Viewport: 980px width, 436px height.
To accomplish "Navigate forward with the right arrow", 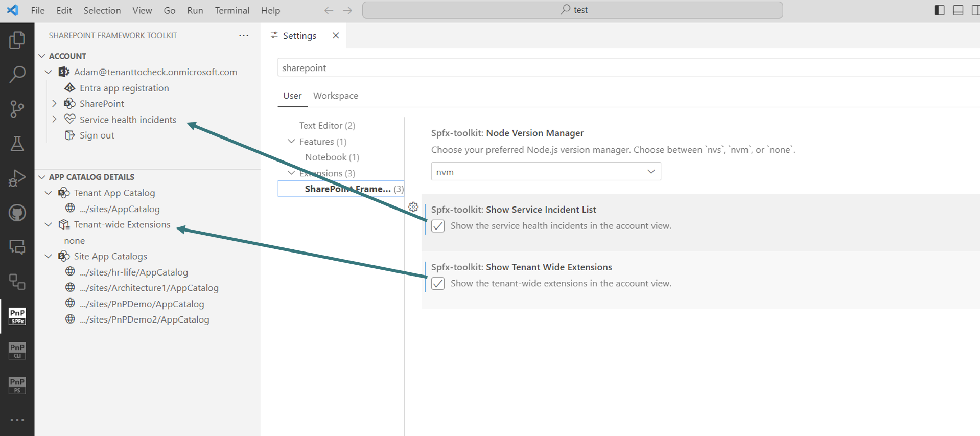I will (347, 10).
